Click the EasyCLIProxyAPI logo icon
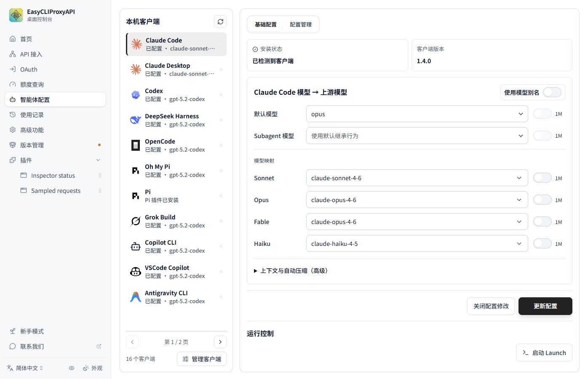This screenshot has width=588, height=379. pyautogui.click(x=16, y=15)
